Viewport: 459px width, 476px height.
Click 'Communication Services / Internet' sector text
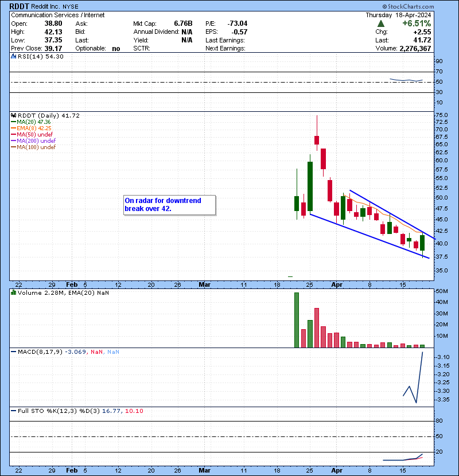click(x=58, y=15)
